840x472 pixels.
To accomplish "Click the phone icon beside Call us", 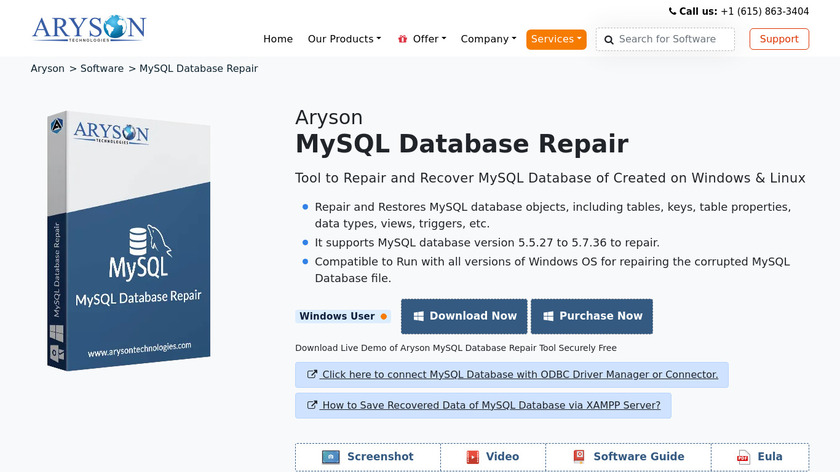I will (672, 11).
